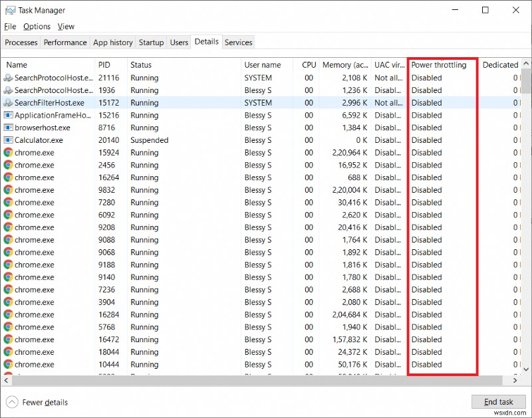The image size is (532, 418).
Task: Click the End task button
Action: (x=498, y=401)
